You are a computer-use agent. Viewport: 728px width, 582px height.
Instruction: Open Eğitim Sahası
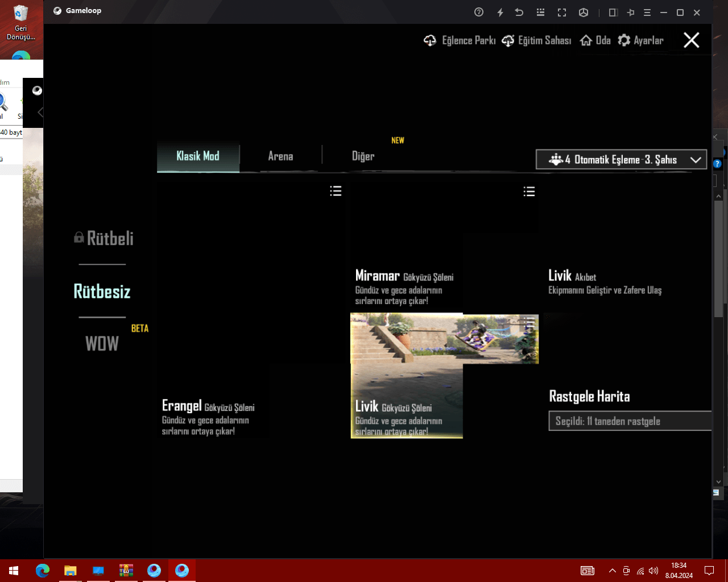[x=544, y=40]
